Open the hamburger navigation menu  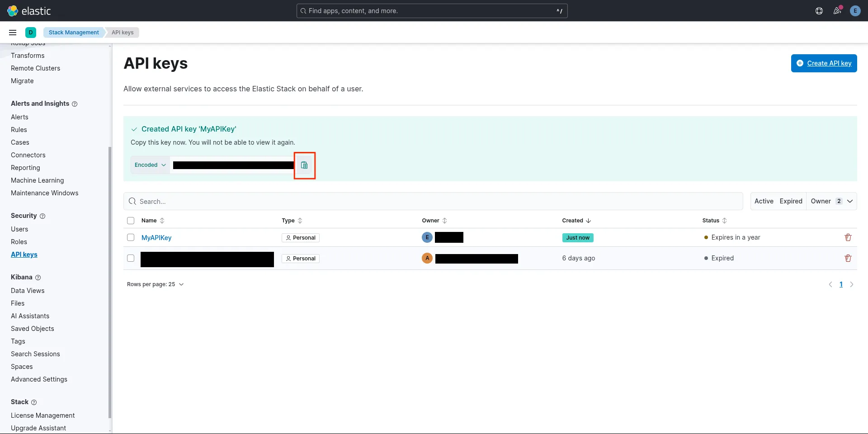coord(13,33)
